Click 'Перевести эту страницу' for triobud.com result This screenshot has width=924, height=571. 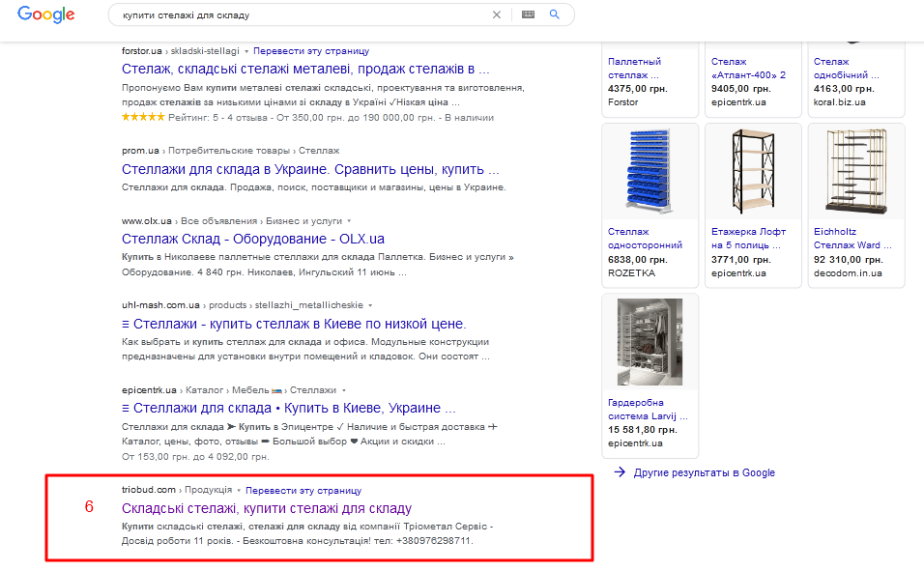(303, 490)
